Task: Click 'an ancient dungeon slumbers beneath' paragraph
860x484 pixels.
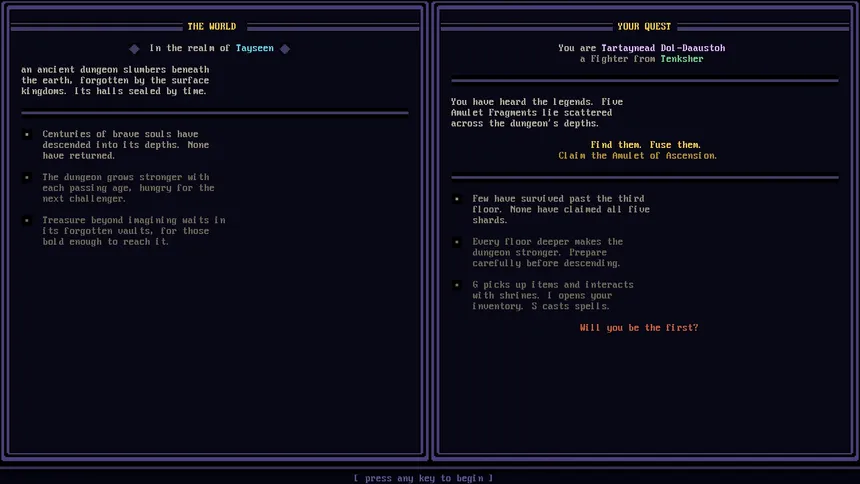Action: tap(115, 80)
